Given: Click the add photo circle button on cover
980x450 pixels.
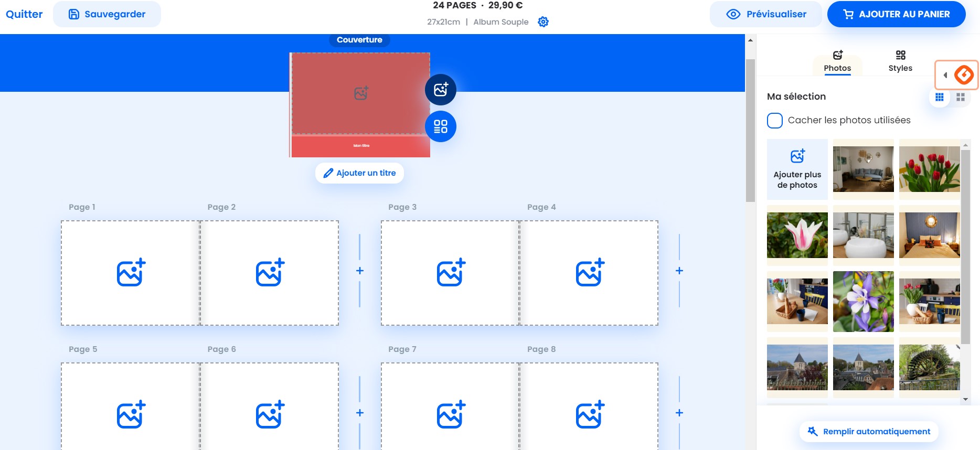Looking at the screenshot, I should [440, 90].
